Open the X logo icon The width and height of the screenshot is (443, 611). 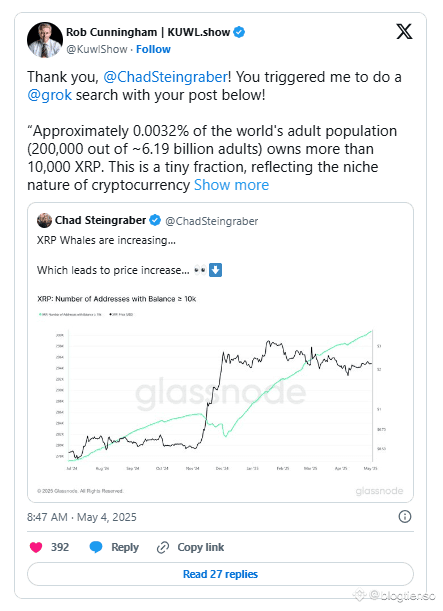[404, 32]
